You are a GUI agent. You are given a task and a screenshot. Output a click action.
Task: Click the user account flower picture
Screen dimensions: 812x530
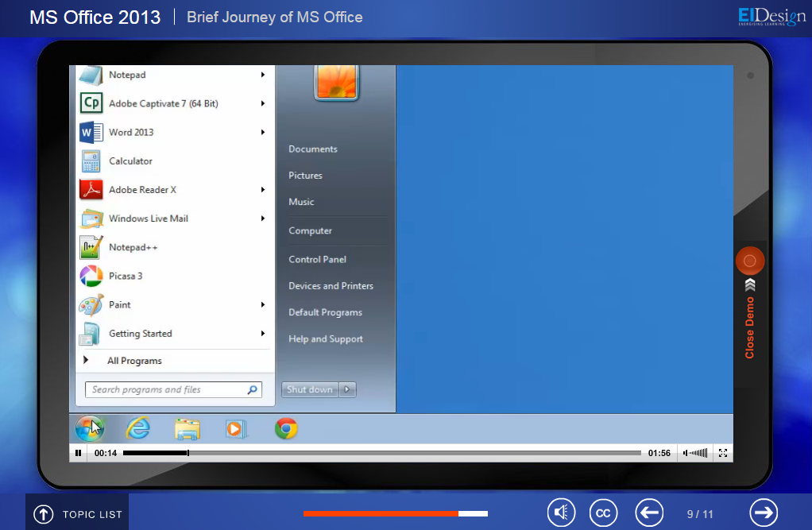click(337, 81)
